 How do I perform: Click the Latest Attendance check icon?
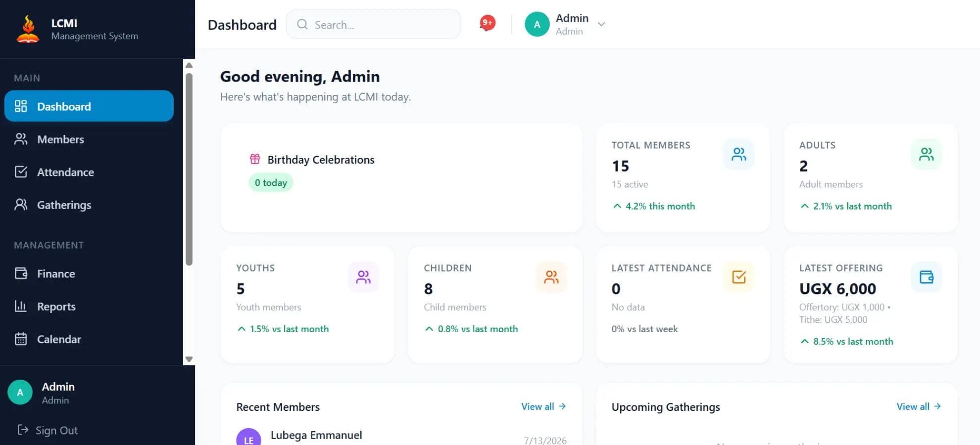pyautogui.click(x=739, y=277)
